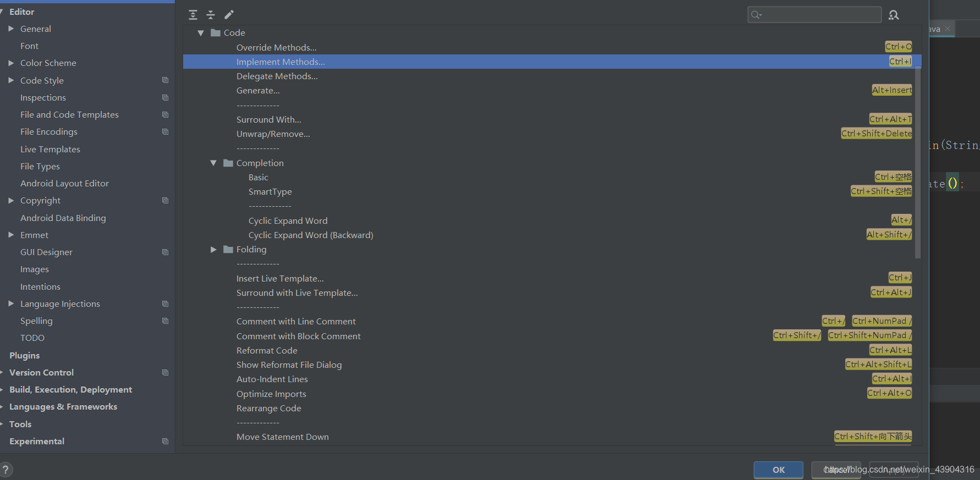Expand the General settings node
Screen dimensions: 980x480
(11, 29)
